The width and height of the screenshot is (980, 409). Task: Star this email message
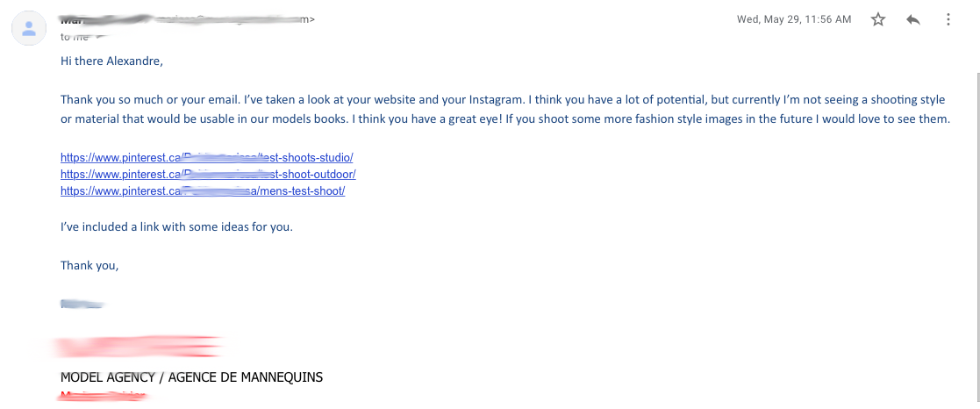878,19
